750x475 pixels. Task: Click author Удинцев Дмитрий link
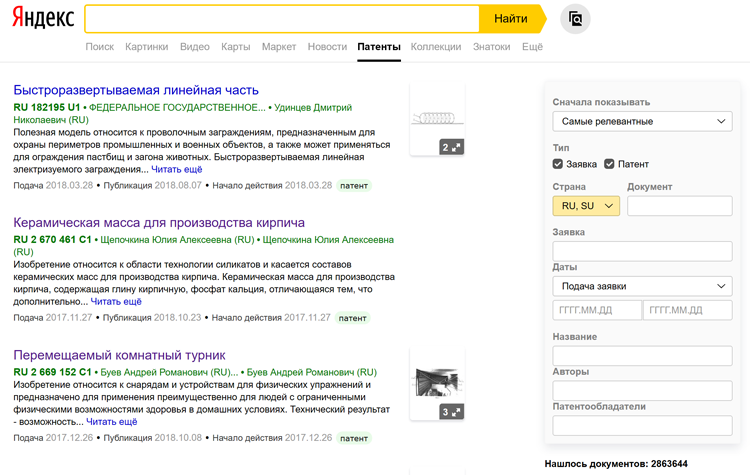(313, 108)
